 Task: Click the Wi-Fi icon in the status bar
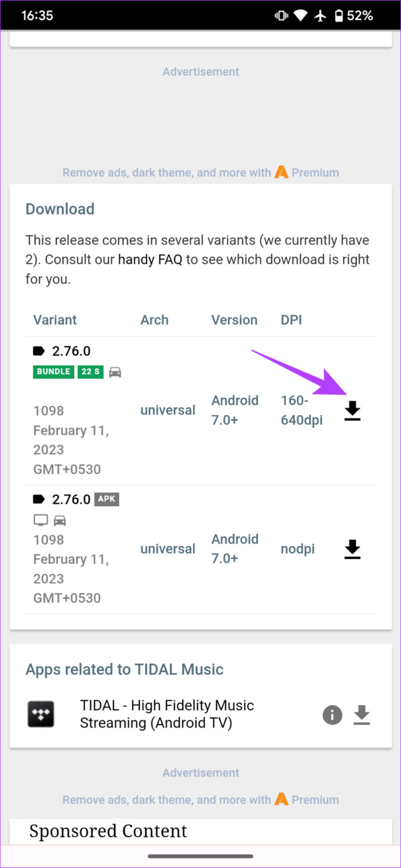point(300,15)
